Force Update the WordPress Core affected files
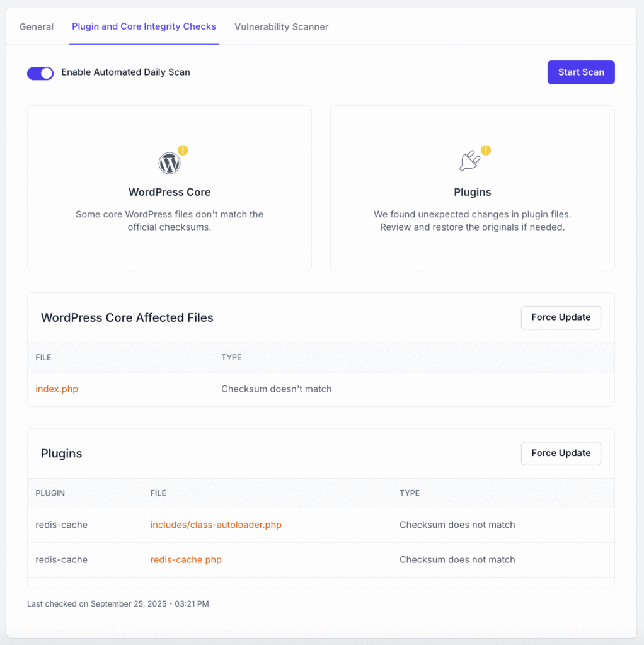The image size is (644, 645). tap(560, 317)
